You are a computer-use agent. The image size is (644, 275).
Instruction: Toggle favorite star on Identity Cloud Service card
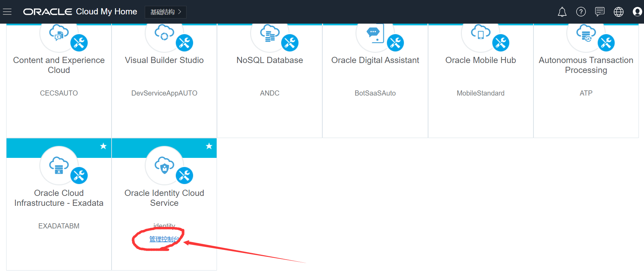click(x=209, y=146)
